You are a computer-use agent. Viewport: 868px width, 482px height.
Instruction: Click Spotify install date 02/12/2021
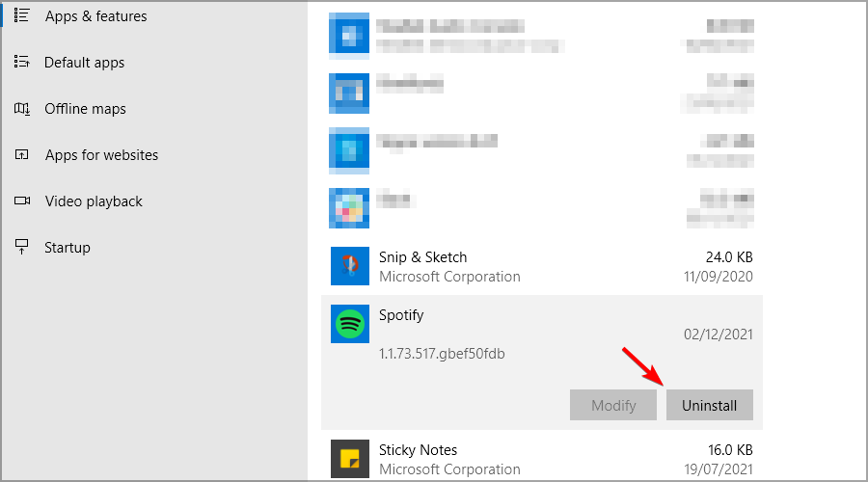718,335
